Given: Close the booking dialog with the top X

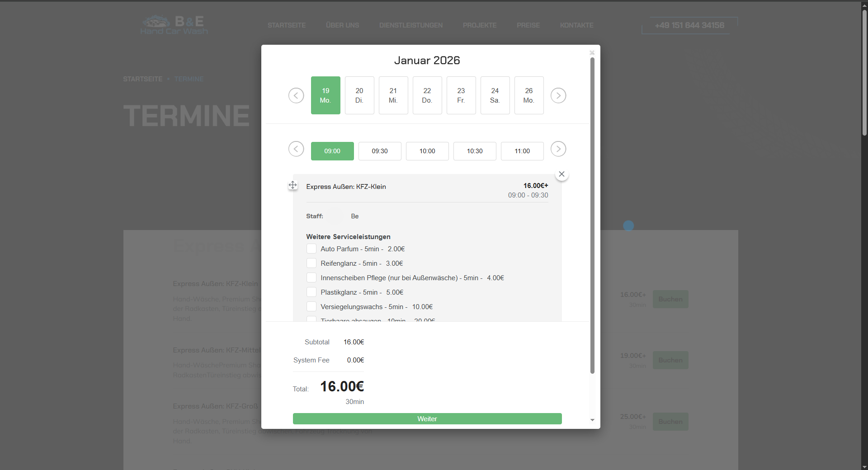Looking at the screenshot, I should pyautogui.click(x=592, y=53).
